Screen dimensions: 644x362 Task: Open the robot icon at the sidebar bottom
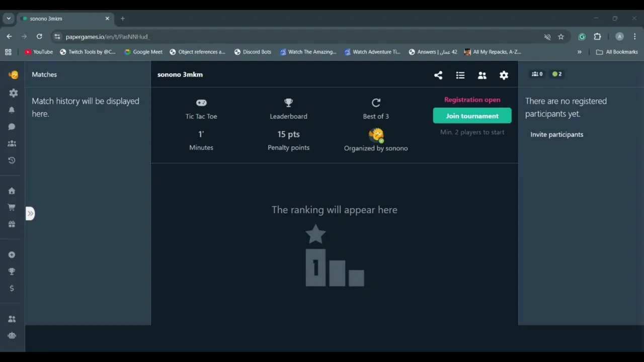pos(12,335)
